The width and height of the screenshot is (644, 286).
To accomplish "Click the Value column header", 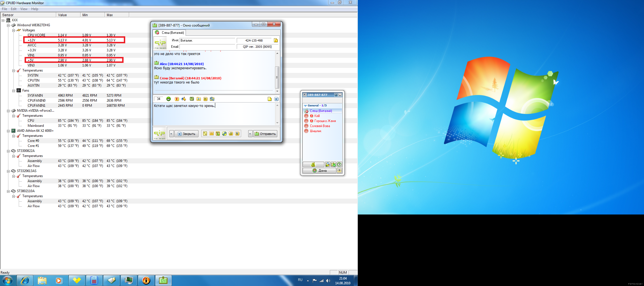I will (x=68, y=15).
